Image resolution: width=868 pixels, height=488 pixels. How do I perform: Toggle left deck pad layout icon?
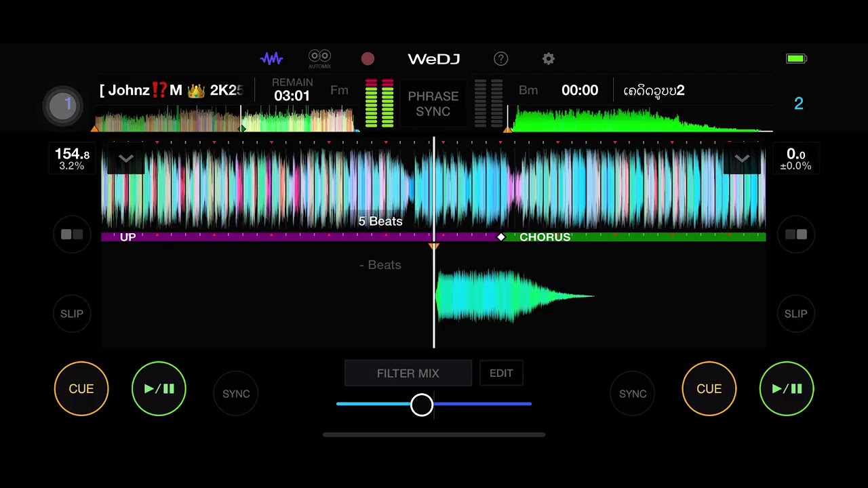coord(72,235)
